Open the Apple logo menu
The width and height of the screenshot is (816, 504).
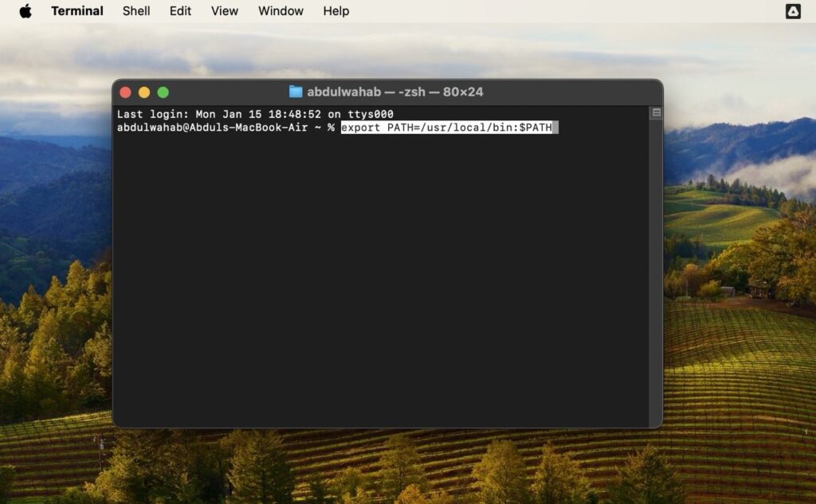click(24, 11)
